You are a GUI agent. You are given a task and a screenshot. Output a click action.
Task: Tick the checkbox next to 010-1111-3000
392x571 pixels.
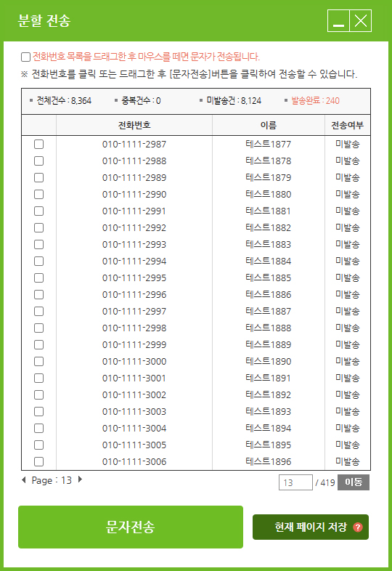39,361
